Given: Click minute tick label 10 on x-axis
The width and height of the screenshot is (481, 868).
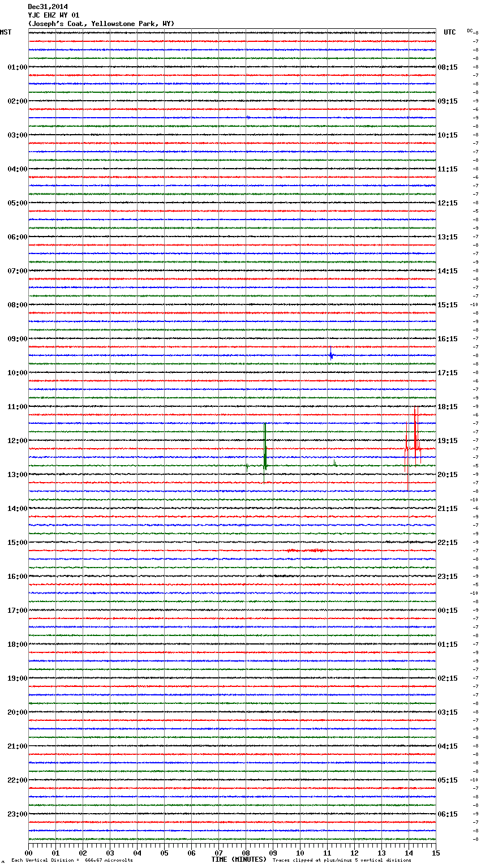Looking at the screenshot, I should [x=300, y=853].
